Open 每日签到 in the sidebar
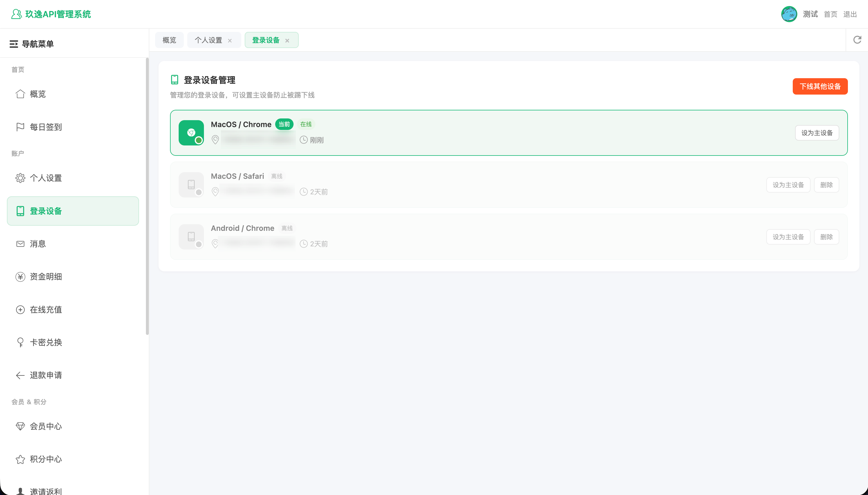Viewport: 868px width, 495px height. pyautogui.click(x=73, y=127)
